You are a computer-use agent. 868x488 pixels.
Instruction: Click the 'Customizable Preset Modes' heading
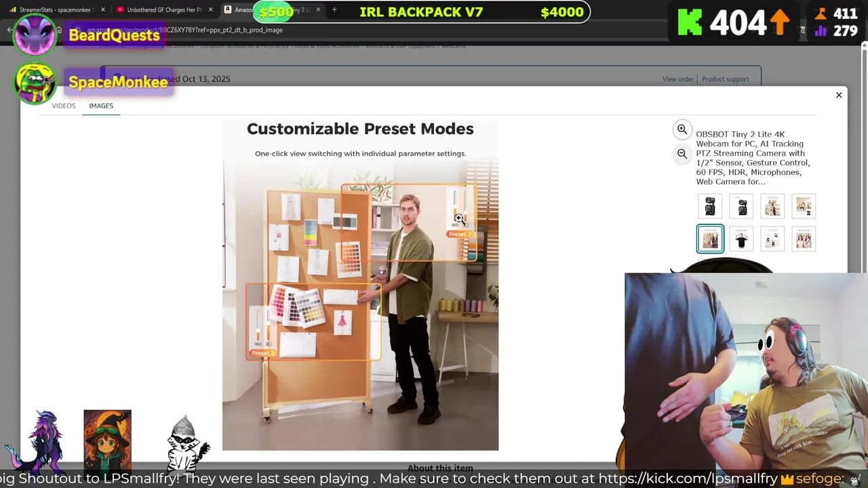click(x=360, y=129)
